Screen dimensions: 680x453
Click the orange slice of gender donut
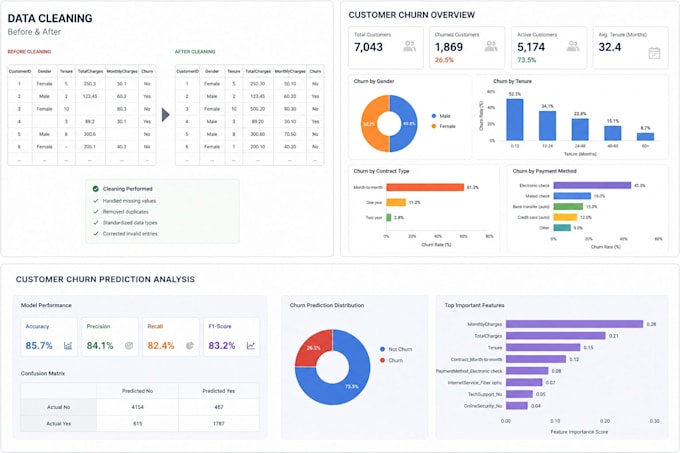[370, 124]
